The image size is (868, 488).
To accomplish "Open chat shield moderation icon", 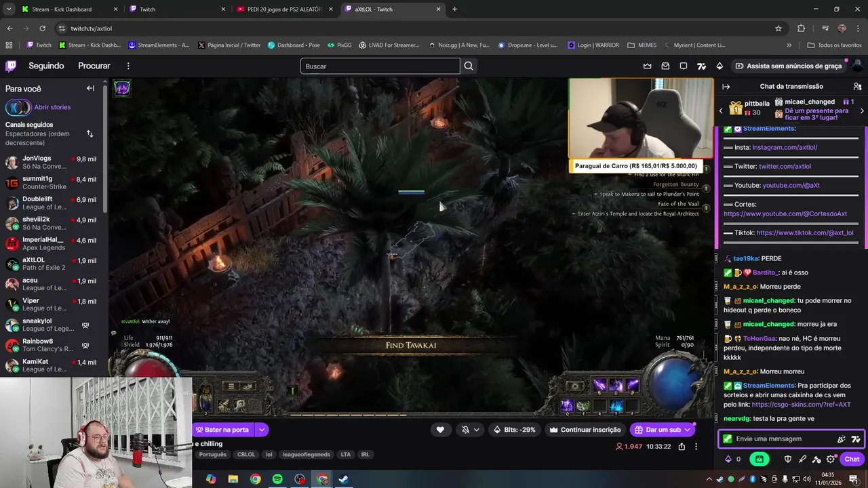I will [x=788, y=459].
